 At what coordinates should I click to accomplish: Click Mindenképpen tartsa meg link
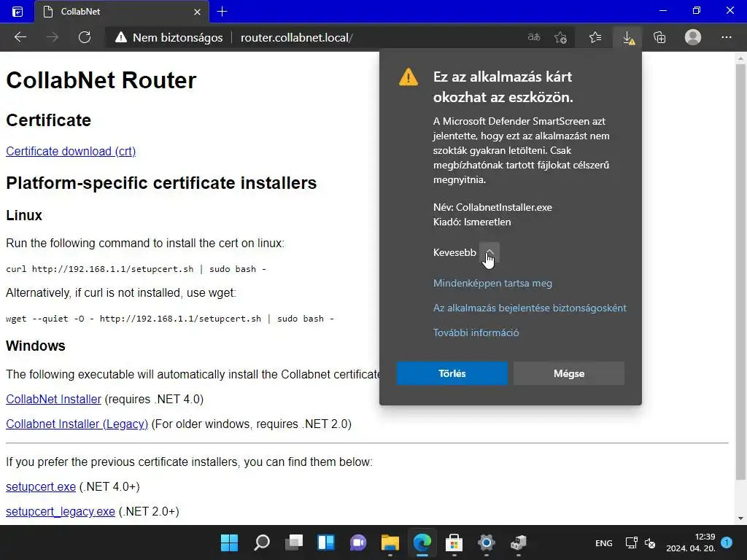(492, 283)
